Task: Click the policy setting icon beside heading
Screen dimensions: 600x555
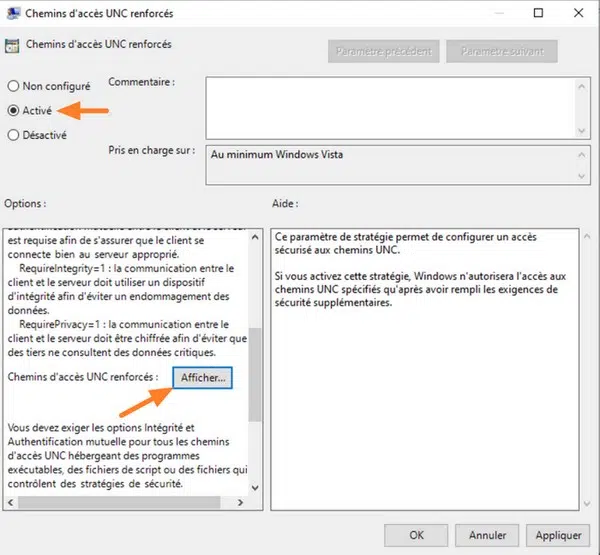Action: (12, 46)
